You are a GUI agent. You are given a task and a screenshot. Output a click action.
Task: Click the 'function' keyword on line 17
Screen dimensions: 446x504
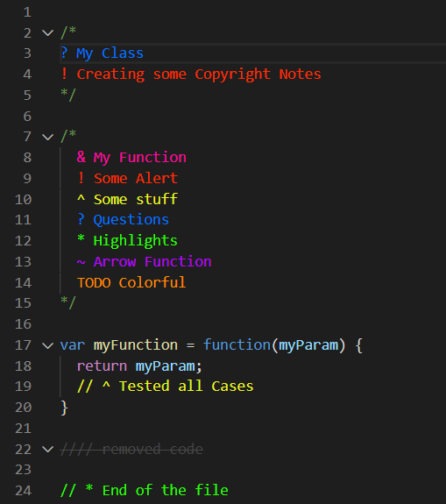pos(237,344)
